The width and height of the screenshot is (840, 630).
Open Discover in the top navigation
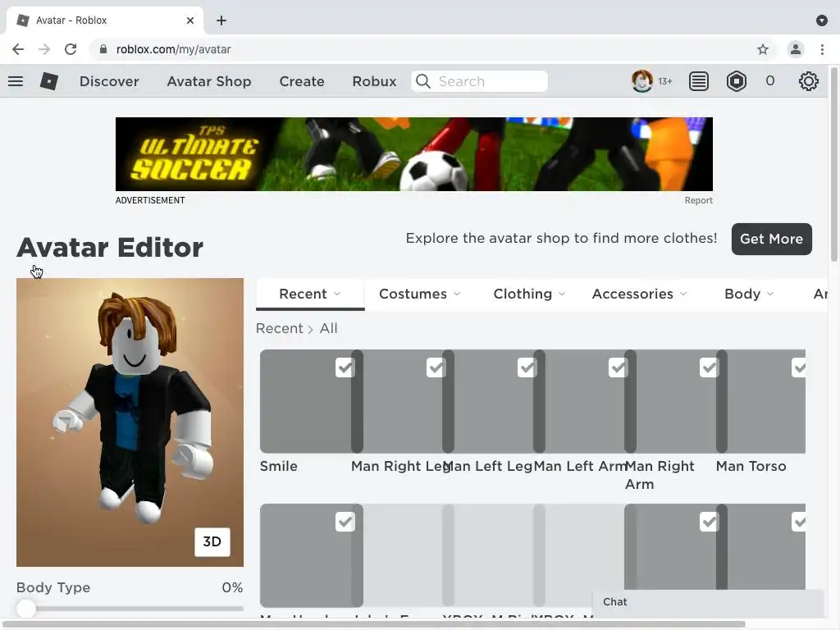(x=109, y=81)
